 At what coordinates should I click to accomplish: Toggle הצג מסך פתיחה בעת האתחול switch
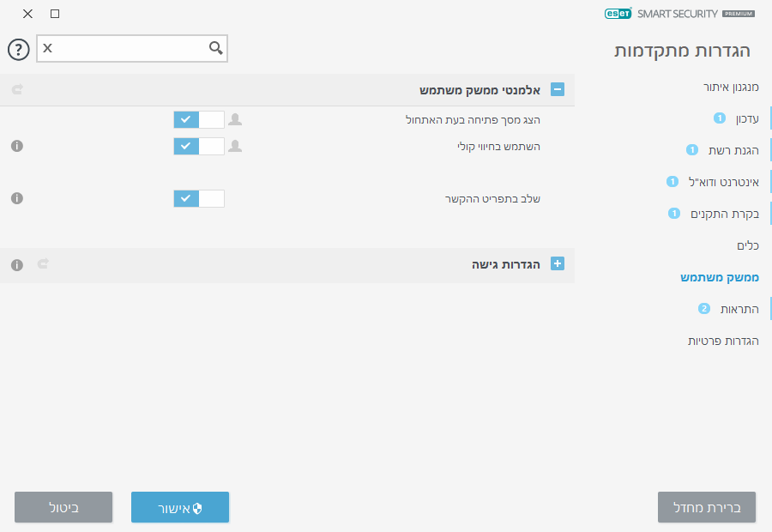click(199, 120)
